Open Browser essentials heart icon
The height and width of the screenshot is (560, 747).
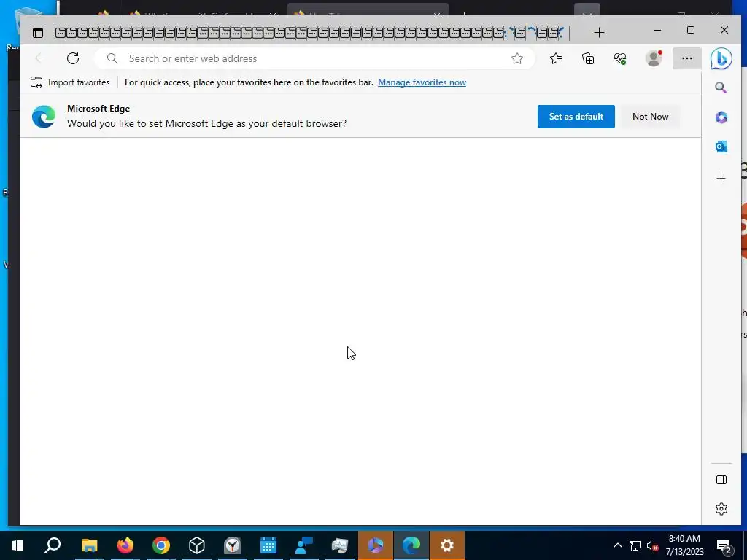(x=620, y=58)
